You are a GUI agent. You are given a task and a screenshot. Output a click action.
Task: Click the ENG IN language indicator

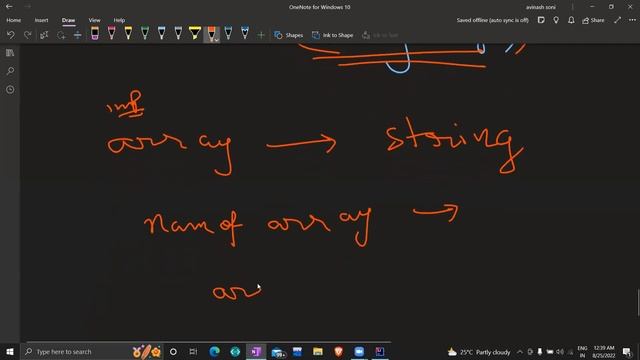pos(582,352)
